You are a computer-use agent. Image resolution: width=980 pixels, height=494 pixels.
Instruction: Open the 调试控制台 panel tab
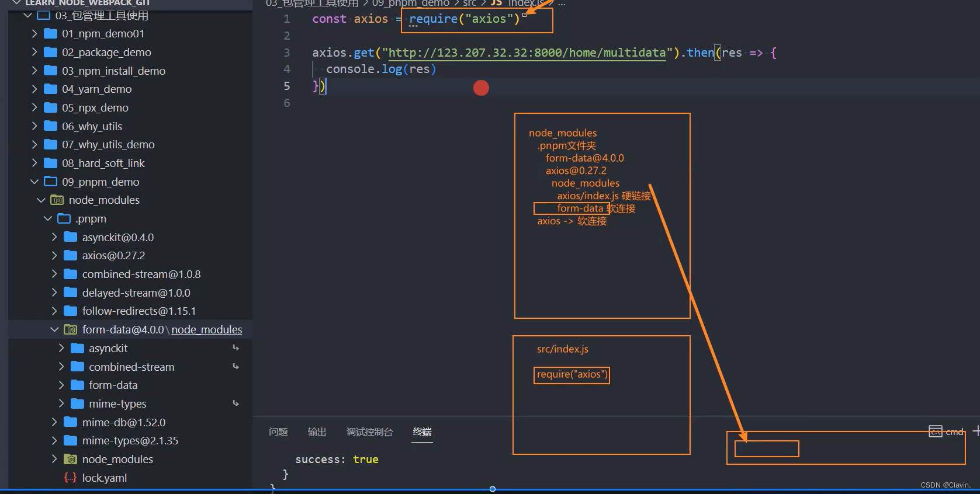369,432
